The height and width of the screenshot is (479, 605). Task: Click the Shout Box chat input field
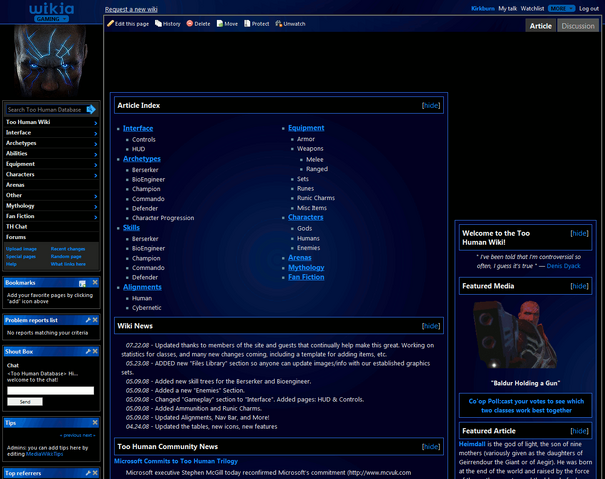click(51, 391)
